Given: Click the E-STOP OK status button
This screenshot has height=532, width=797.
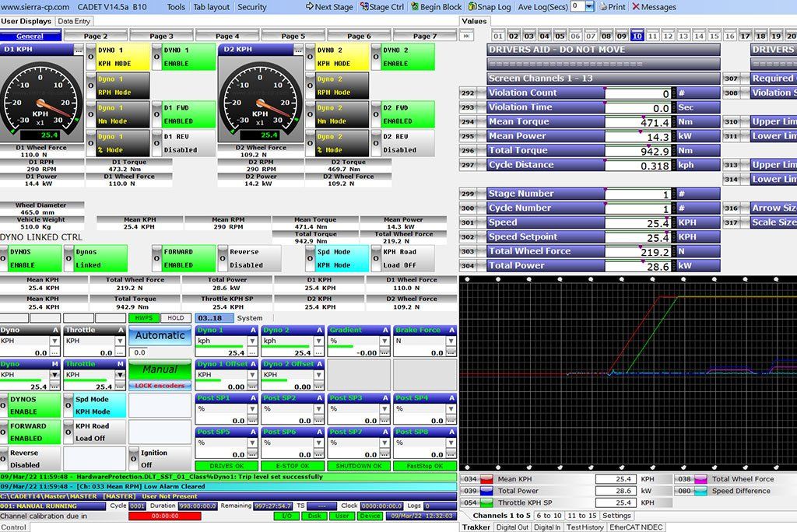Looking at the screenshot, I should (x=293, y=465).
